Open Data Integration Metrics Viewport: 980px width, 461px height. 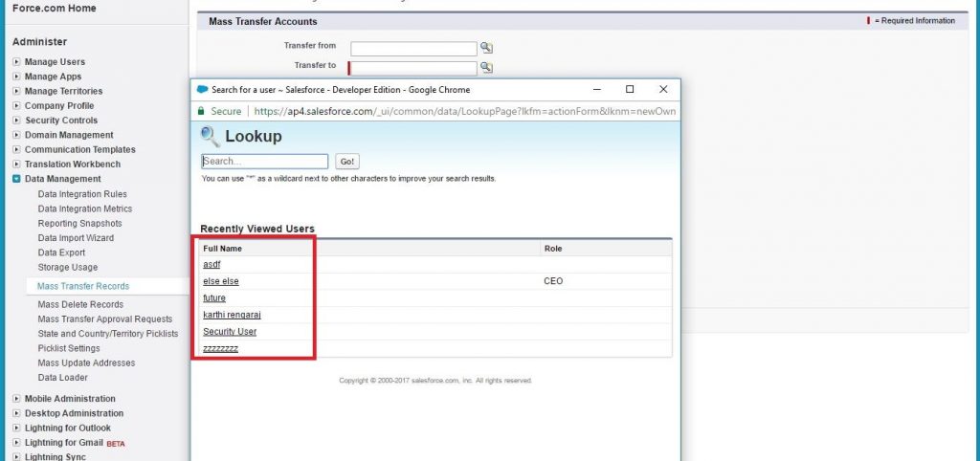click(85, 209)
